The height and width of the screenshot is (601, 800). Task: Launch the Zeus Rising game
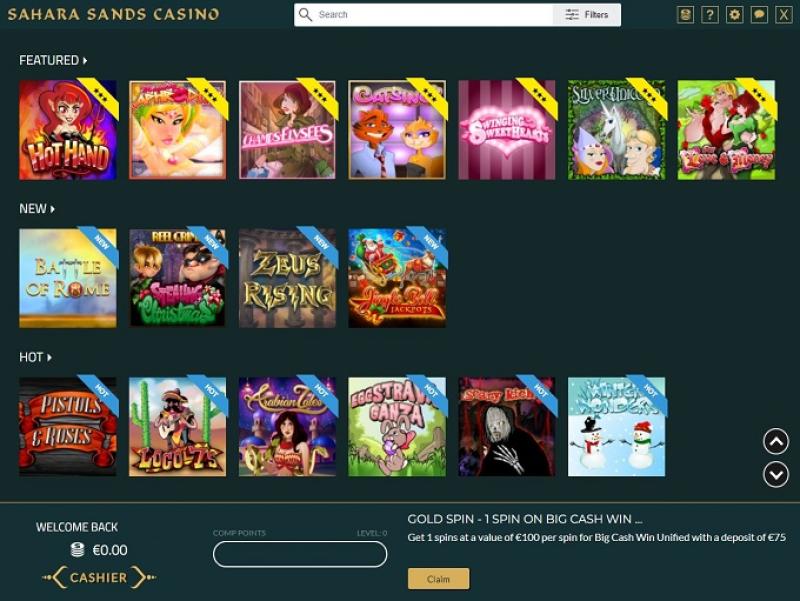coord(287,278)
